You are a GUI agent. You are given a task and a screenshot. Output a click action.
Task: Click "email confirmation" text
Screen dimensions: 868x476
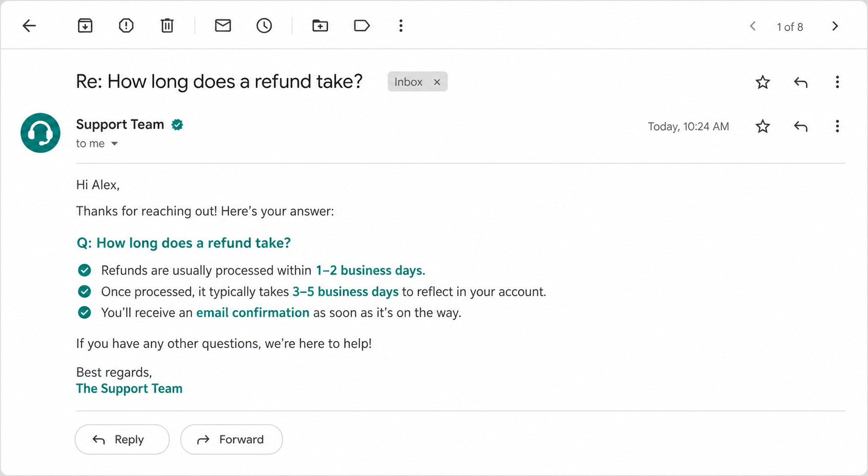point(253,313)
